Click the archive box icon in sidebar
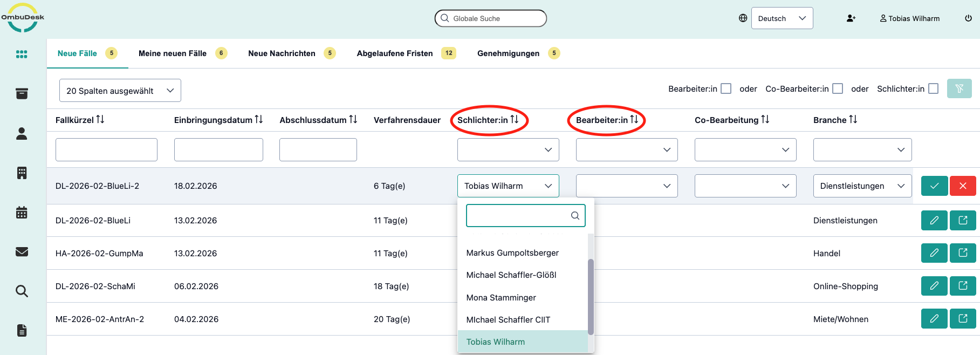 [22, 94]
